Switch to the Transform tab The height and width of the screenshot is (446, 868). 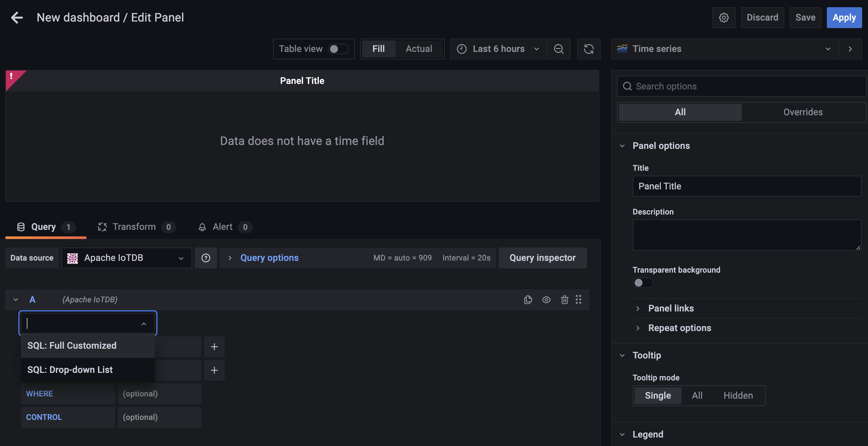(x=134, y=227)
